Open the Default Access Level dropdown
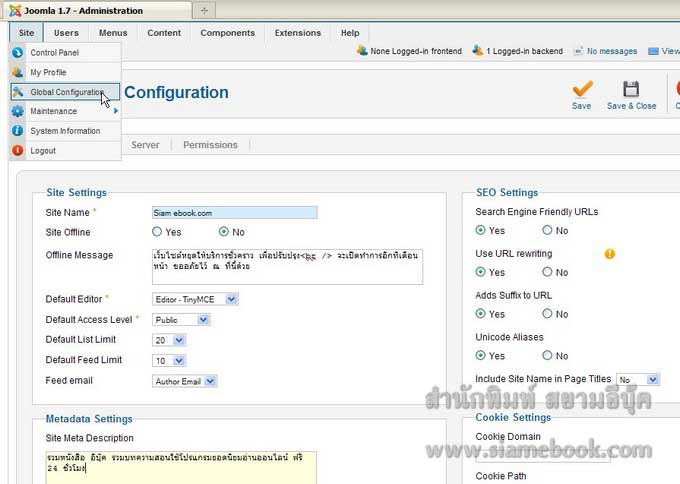The image size is (680, 484). pos(181,320)
